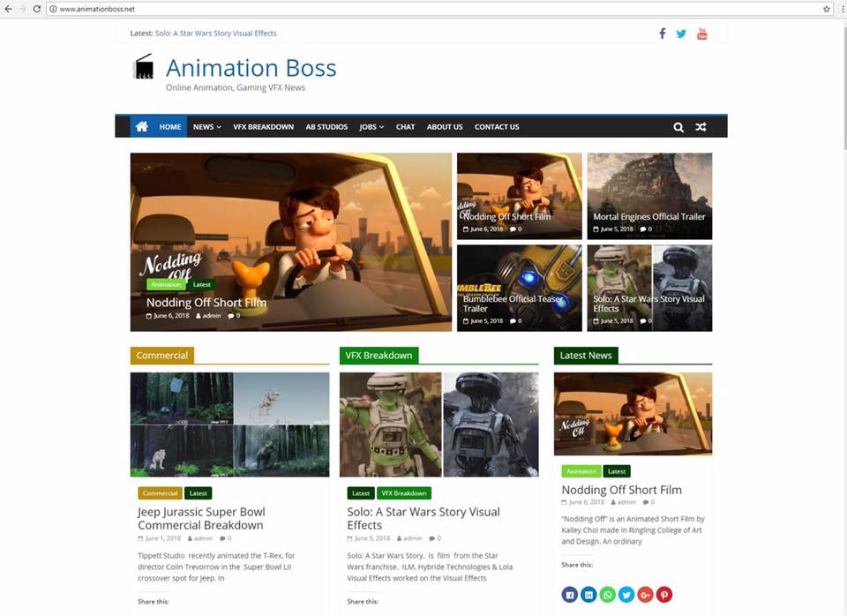Click the yellow Commercial tag under Jeep article
The height and width of the screenshot is (616, 847).
160,493
